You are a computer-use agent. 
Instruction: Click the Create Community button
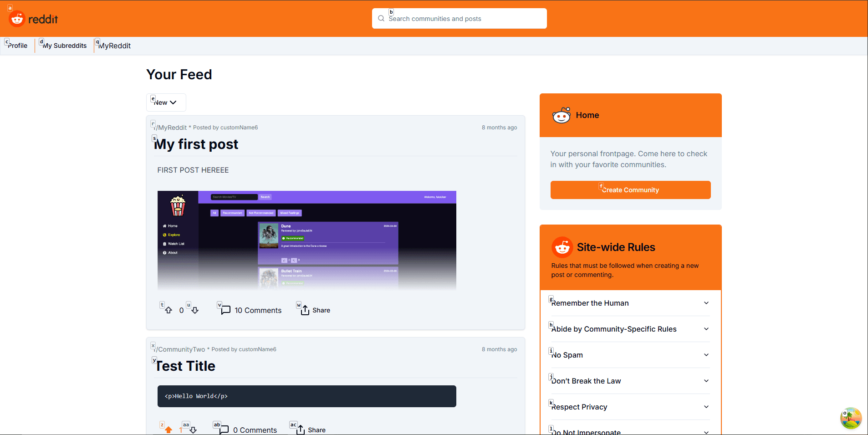(x=630, y=190)
